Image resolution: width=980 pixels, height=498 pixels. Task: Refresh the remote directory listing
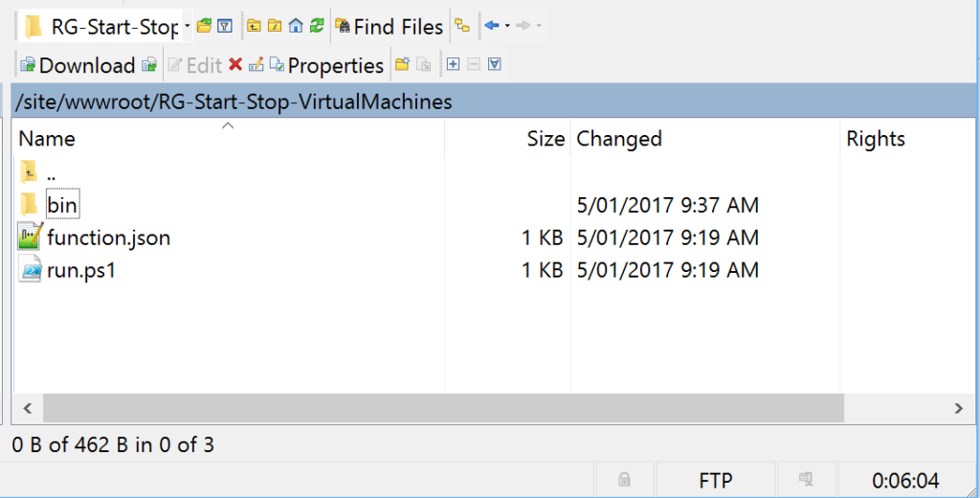[317, 27]
